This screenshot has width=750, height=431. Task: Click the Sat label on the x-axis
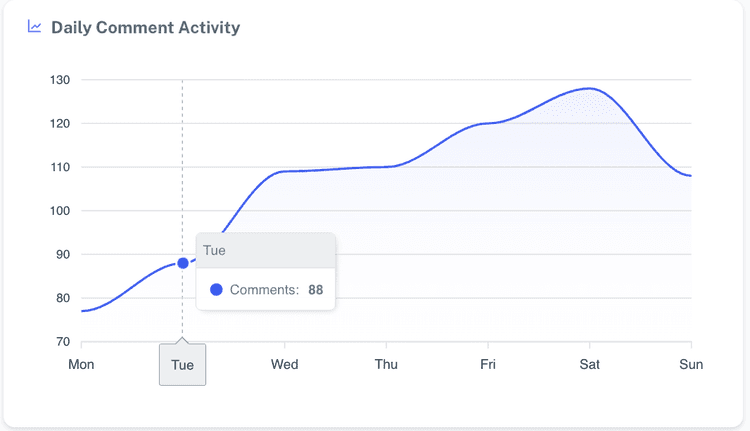[590, 365]
